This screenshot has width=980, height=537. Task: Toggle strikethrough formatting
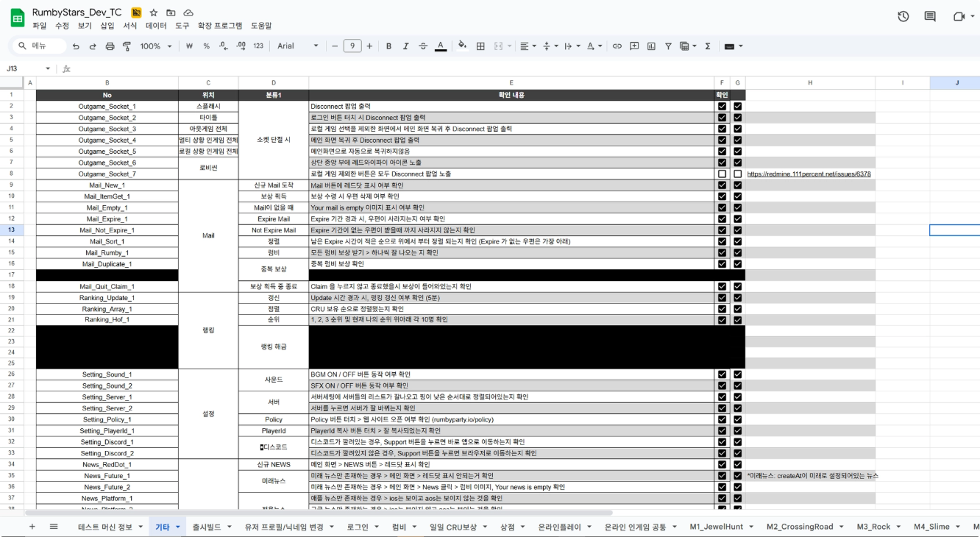point(422,46)
